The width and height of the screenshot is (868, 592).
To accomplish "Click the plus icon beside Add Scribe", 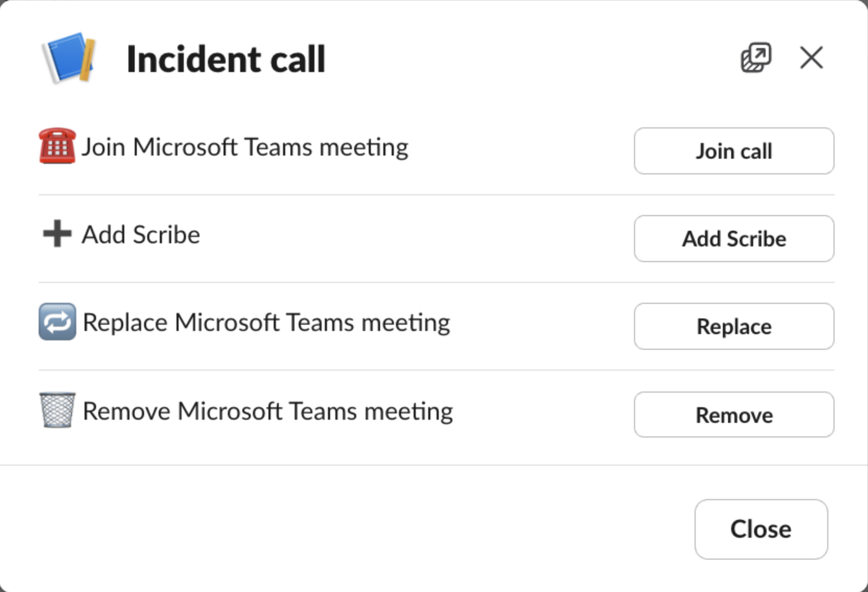I will click(x=57, y=234).
